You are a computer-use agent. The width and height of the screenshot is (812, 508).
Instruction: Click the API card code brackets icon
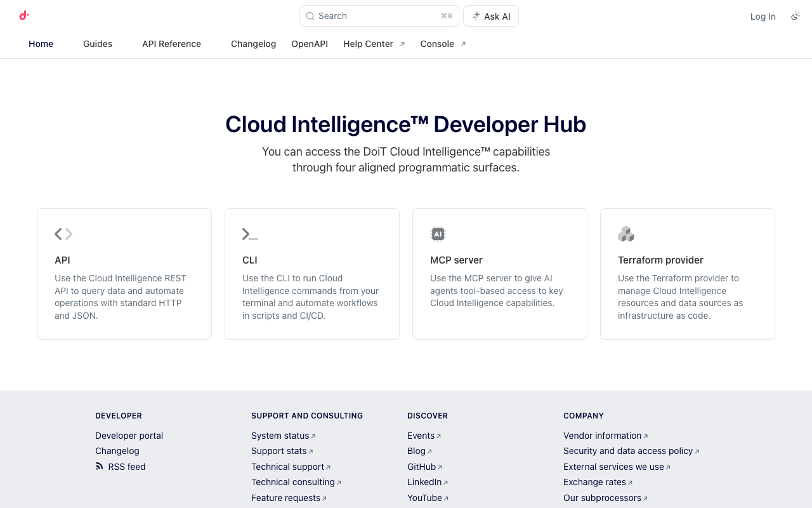(x=63, y=234)
